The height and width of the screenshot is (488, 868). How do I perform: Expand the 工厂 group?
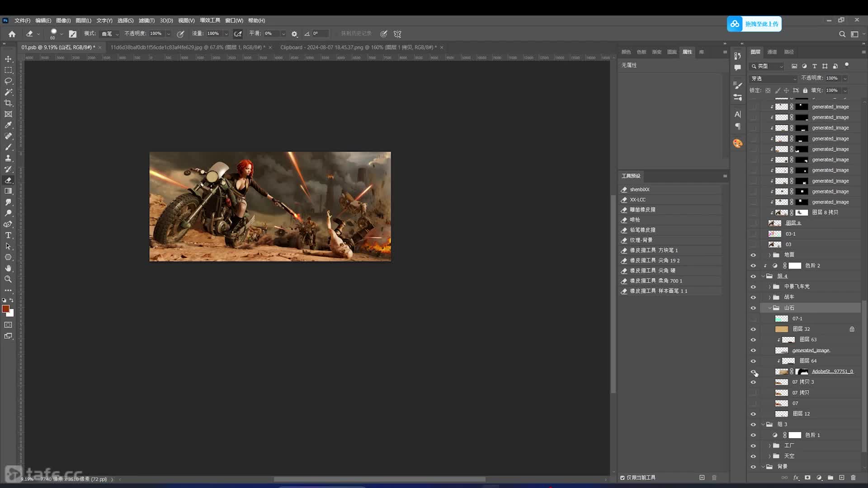[769, 446]
